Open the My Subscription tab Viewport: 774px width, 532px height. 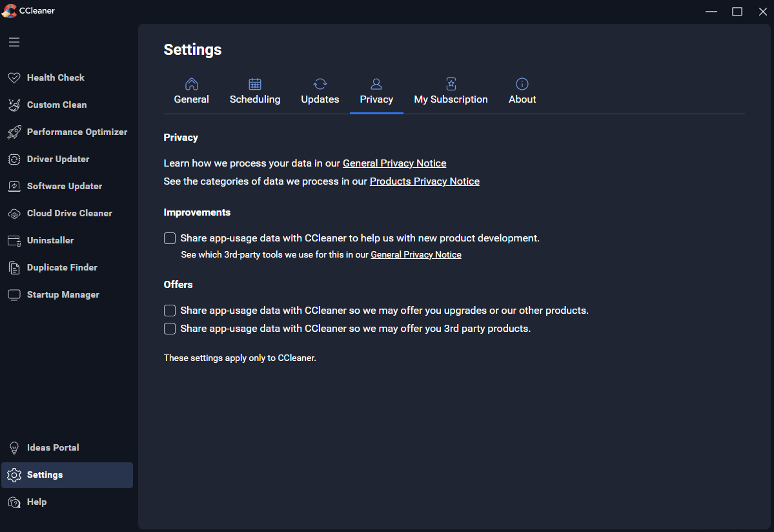pos(451,92)
